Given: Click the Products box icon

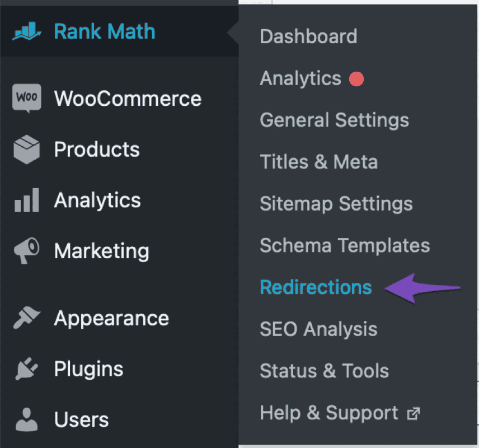Looking at the screenshot, I should pyautogui.click(x=27, y=150).
